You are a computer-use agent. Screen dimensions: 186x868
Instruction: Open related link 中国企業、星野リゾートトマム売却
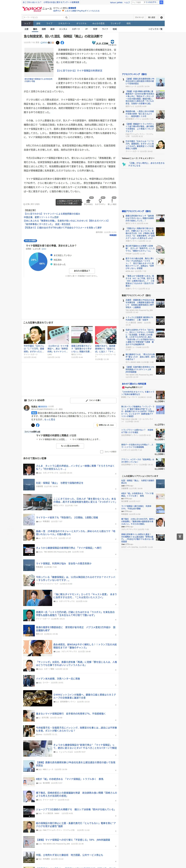[41, 217]
